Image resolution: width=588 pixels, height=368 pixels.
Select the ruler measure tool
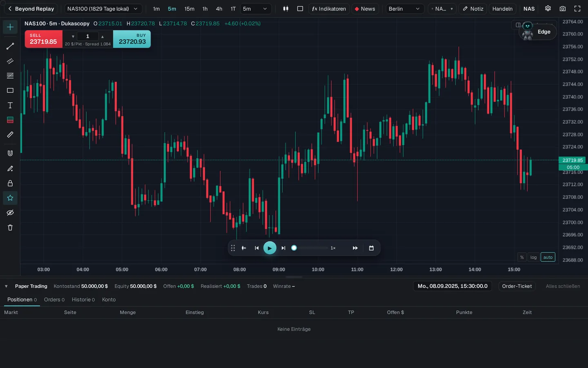10,135
